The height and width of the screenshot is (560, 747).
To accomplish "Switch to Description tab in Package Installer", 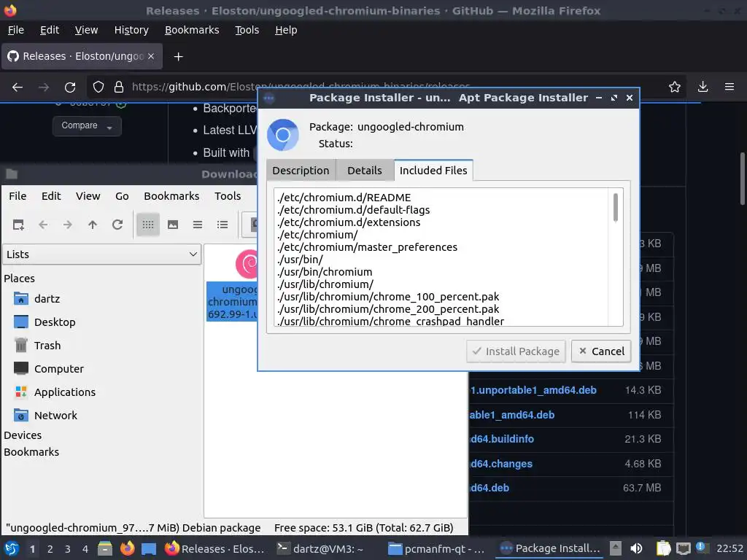I will point(301,171).
